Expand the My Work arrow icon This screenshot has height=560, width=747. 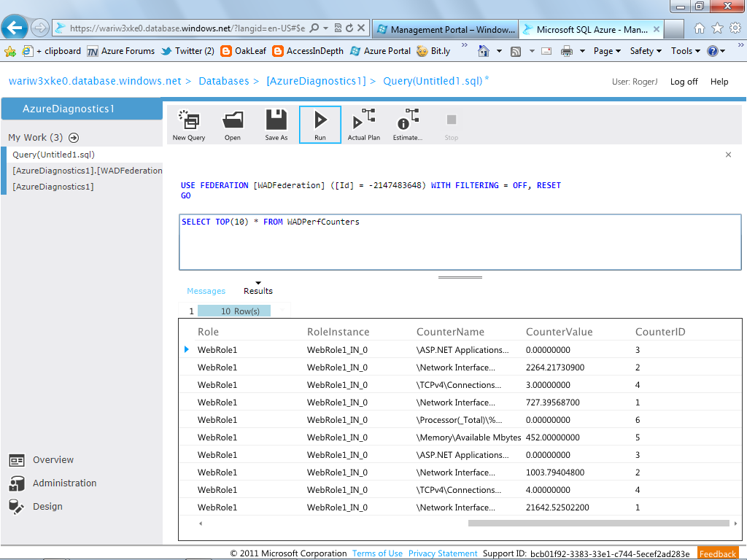(74, 138)
